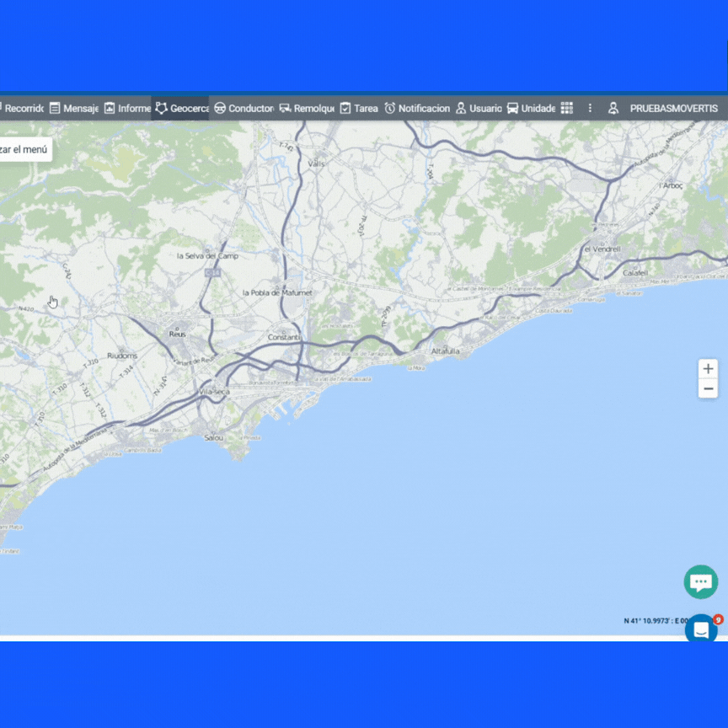The width and height of the screenshot is (728, 728).
Task: Click the coordinates readout 'N 41° 10.9973'
Action: [x=655, y=621]
